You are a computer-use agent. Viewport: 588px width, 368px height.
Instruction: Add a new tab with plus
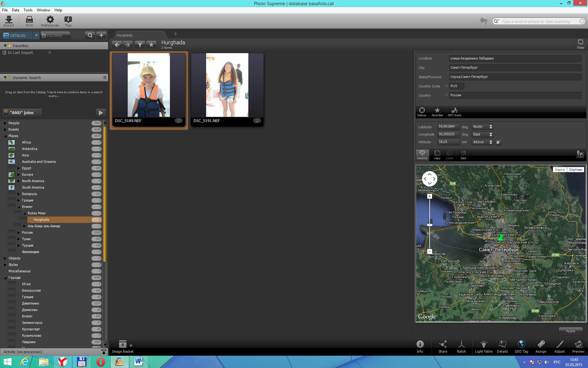pos(175,34)
